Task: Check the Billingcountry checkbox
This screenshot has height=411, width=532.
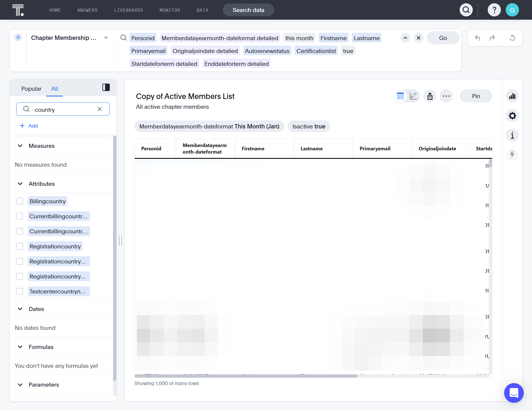Action: point(20,201)
